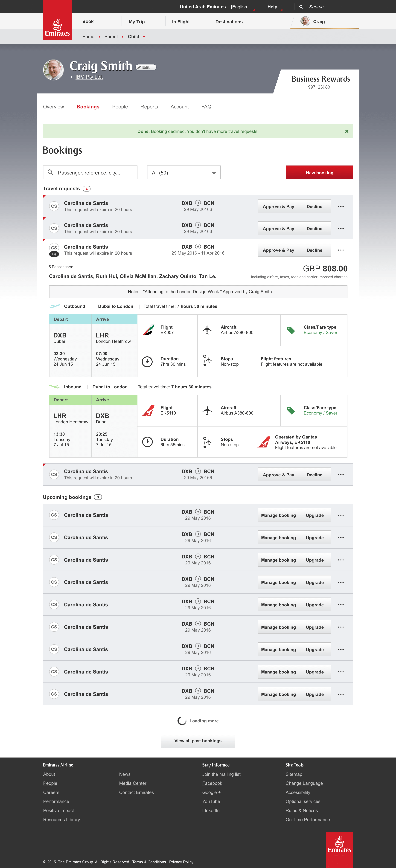Click Home breadcrumb link
The image size is (396, 868).
[88, 36]
